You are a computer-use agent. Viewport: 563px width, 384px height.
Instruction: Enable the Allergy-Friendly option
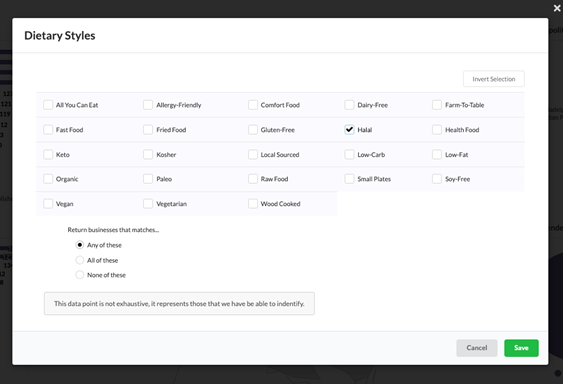point(148,105)
